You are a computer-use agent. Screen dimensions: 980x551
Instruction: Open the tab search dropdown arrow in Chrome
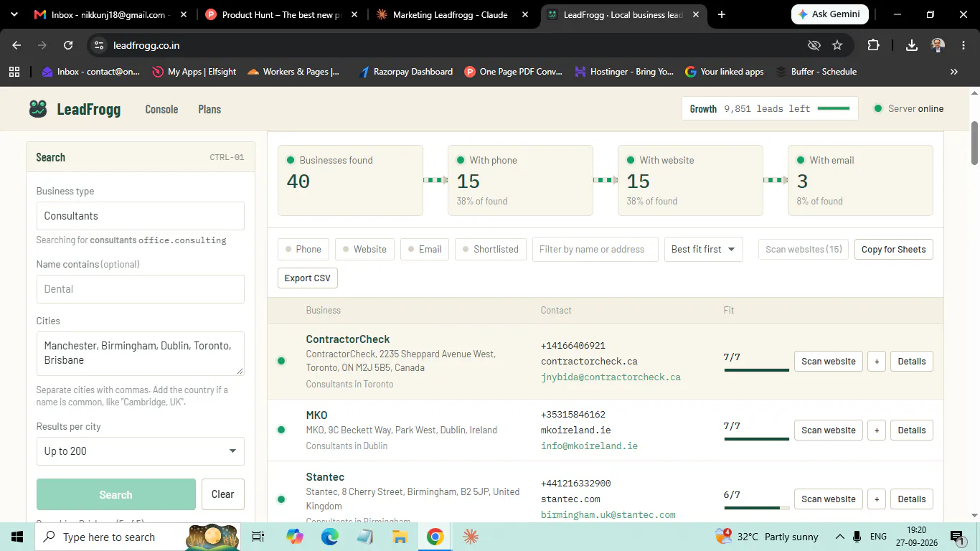pos(14,14)
